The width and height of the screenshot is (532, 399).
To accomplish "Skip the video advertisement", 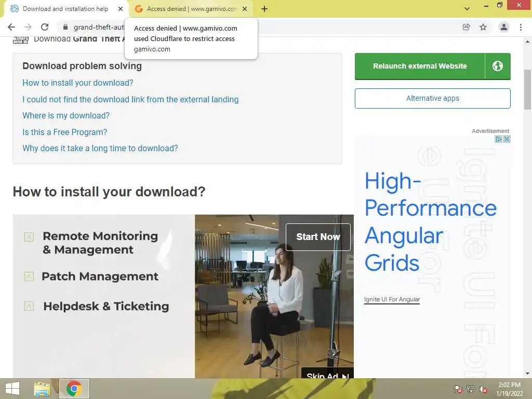I will point(327,373).
